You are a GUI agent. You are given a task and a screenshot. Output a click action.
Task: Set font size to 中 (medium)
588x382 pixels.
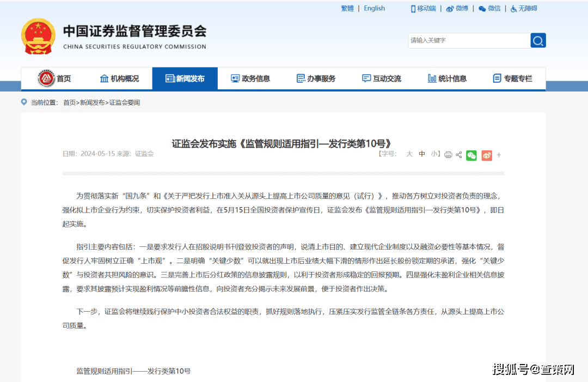click(422, 154)
